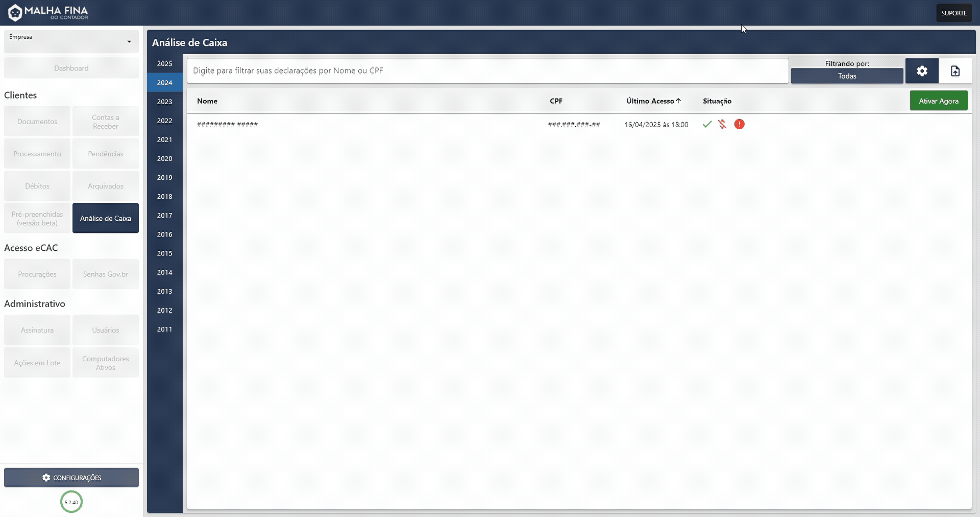
Task: Select year 2011 from the year list
Action: click(x=164, y=329)
